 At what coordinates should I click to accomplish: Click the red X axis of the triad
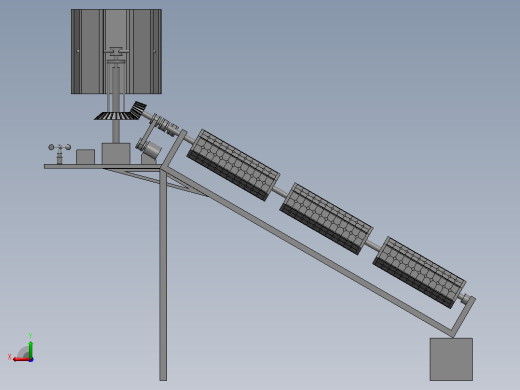[21, 359]
